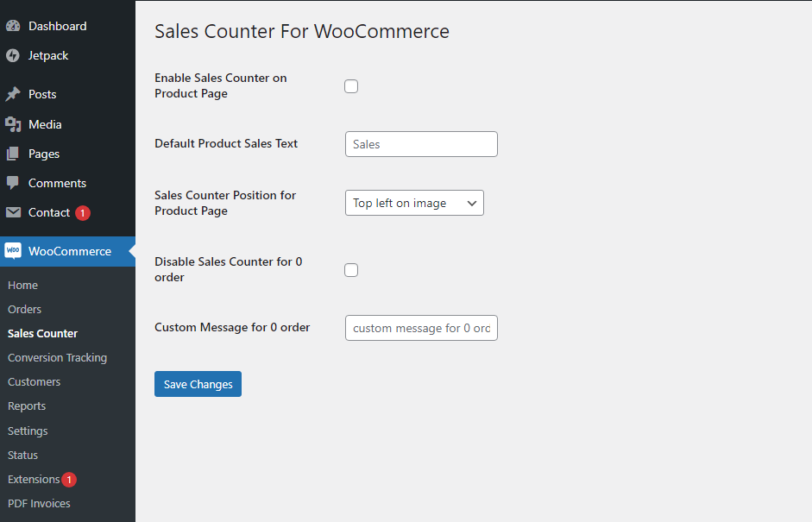Screen dimensions: 812x522
Task: Click the Custom Message for 0 order label
Action: (232, 327)
